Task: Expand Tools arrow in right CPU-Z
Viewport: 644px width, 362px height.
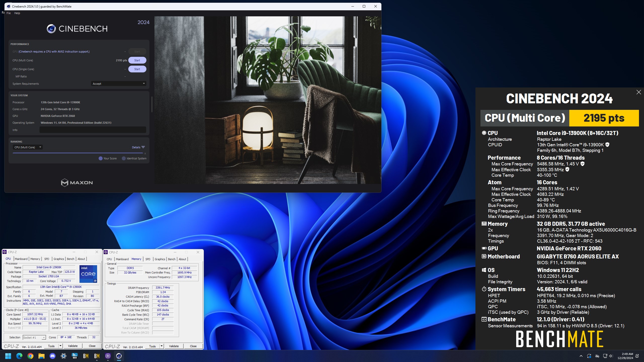Action: point(162,346)
